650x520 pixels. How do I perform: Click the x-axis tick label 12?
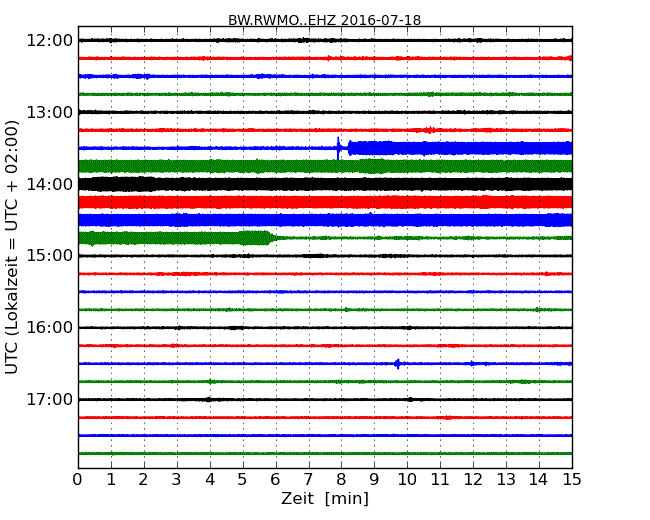click(473, 480)
